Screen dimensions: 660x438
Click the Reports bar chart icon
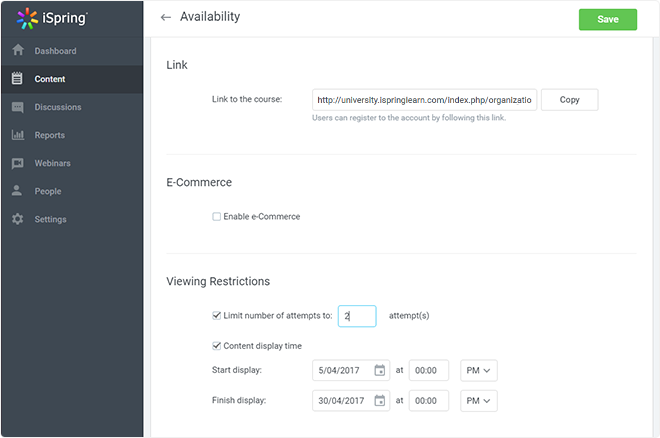[18, 135]
